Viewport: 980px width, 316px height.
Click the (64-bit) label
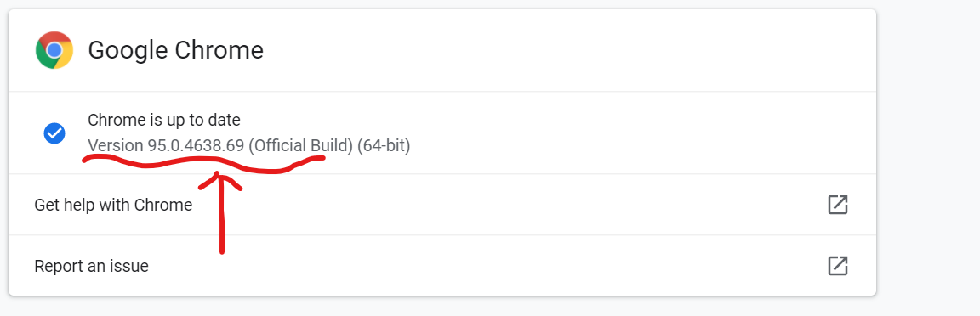[x=384, y=145]
